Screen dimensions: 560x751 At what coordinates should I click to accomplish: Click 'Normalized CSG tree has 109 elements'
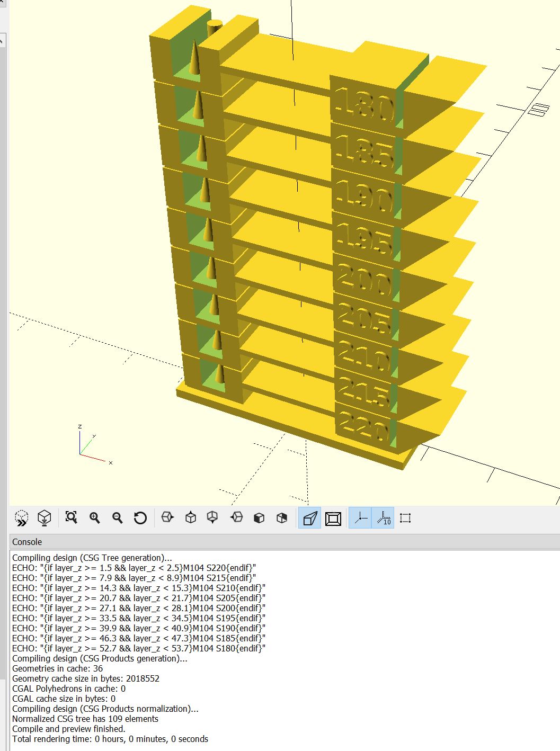(x=85, y=719)
